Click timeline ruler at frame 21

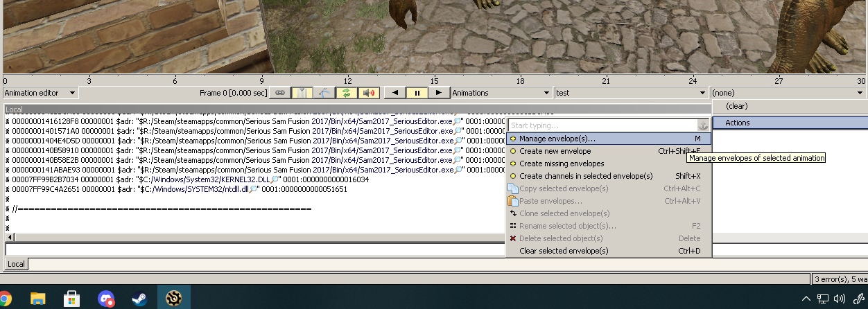605,80
